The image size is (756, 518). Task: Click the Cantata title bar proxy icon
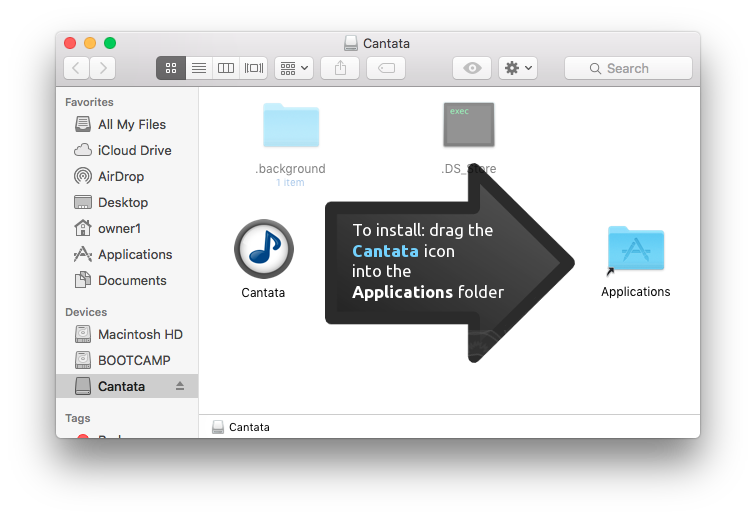[351, 43]
